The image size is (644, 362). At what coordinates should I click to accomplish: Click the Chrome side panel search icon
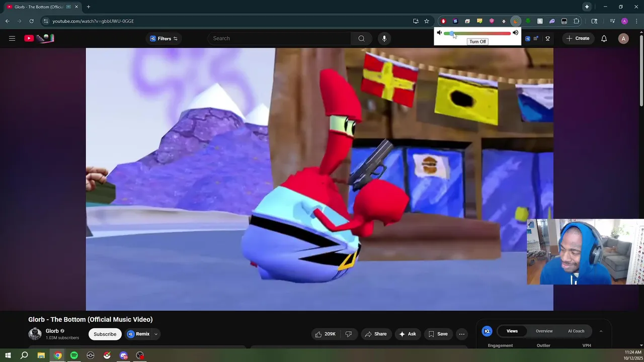pyautogui.click(x=594, y=21)
